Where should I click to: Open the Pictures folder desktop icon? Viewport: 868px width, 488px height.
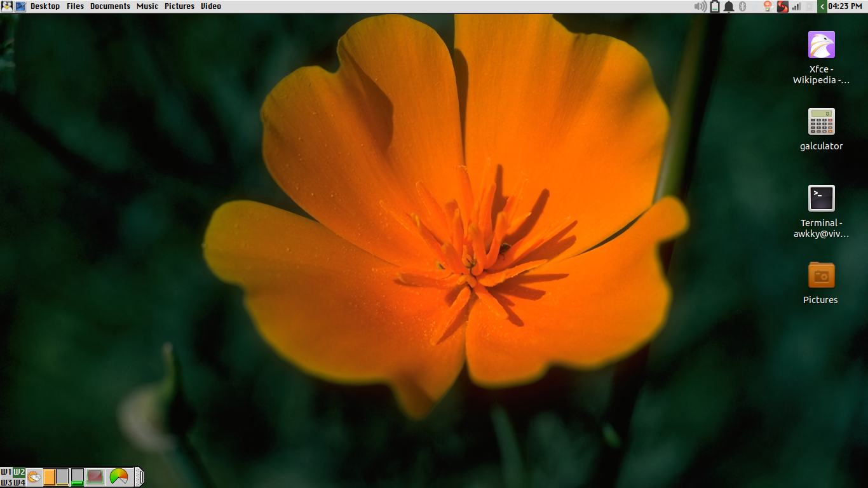click(x=821, y=275)
